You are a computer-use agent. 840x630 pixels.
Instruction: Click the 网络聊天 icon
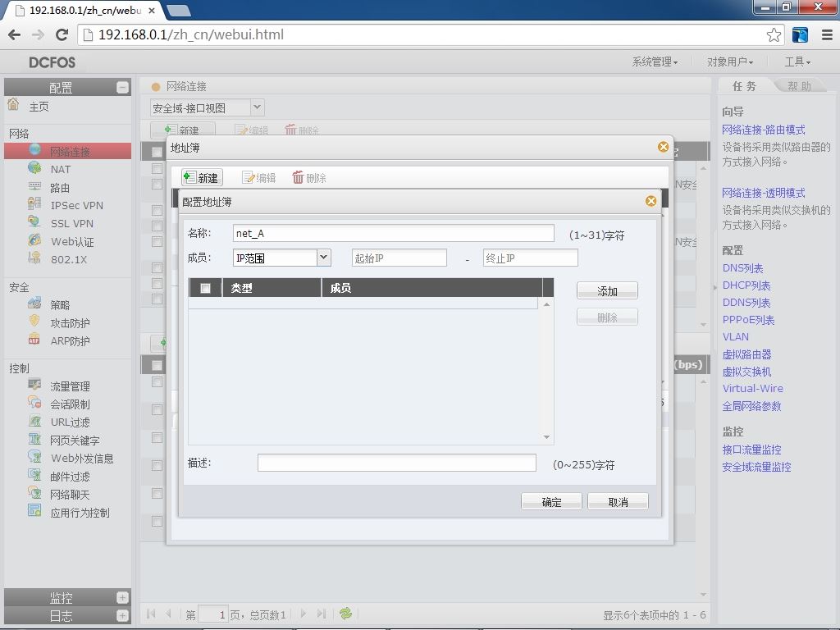(34, 493)
